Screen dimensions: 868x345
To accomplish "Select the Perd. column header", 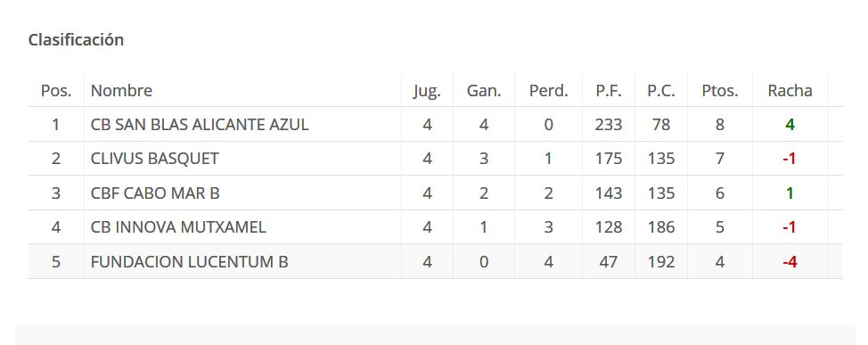I will pos(549,90).
